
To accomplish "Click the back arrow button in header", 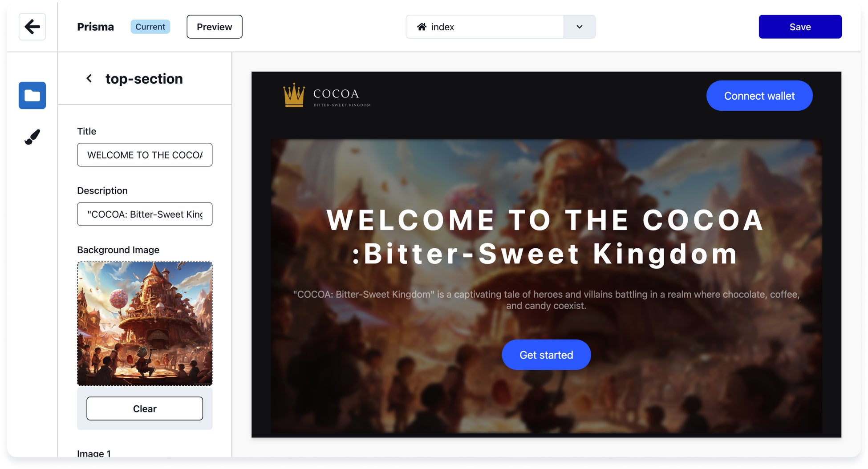I will (32, 27).
